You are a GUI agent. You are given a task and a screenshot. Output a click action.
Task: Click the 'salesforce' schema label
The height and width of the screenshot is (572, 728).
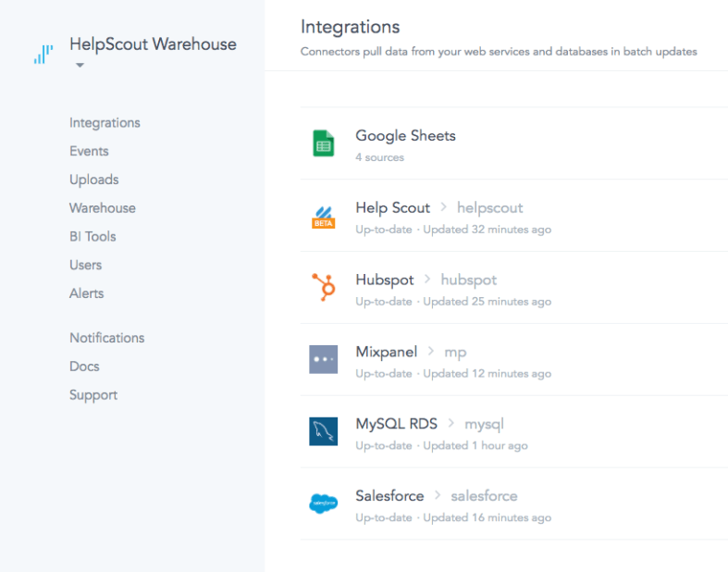click(x=484, y=496)
